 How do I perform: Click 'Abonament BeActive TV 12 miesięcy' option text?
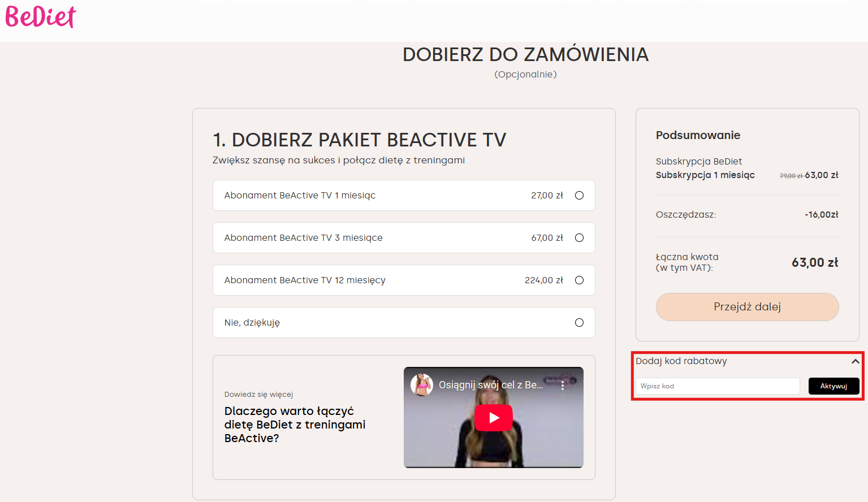(305, 280)
